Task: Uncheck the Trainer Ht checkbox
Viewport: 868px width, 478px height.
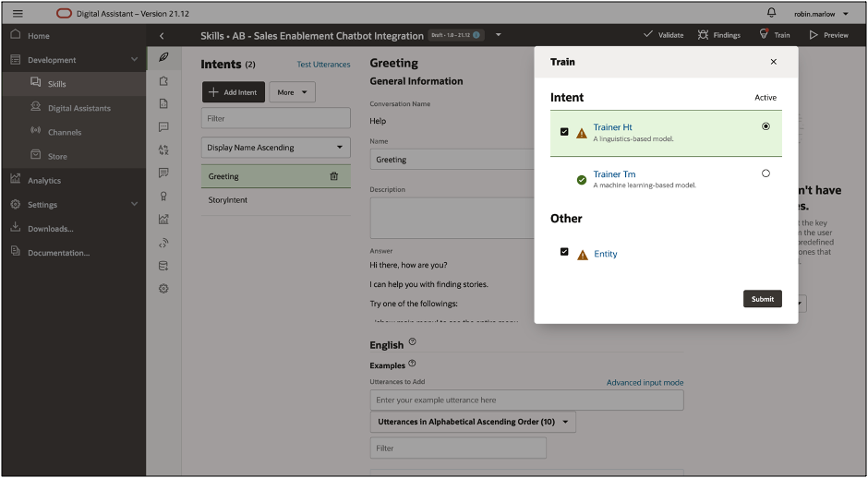Action: (564, 131)
